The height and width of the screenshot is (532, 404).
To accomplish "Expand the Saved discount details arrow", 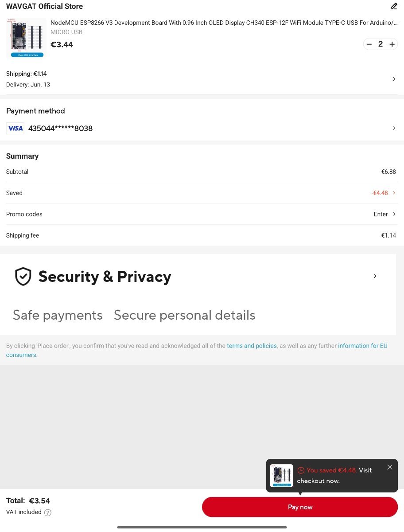I will 394,193.
